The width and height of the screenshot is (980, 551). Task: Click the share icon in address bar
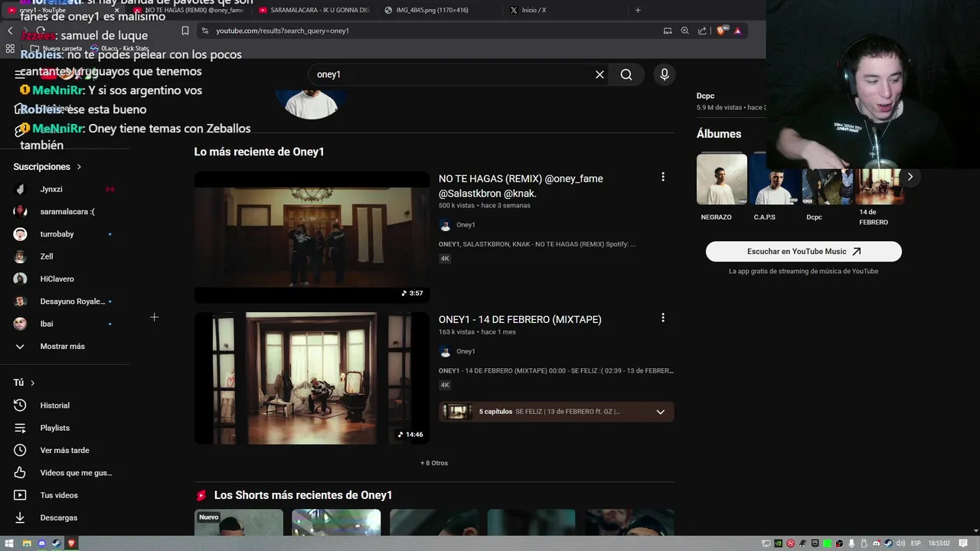tap(702, 31)
